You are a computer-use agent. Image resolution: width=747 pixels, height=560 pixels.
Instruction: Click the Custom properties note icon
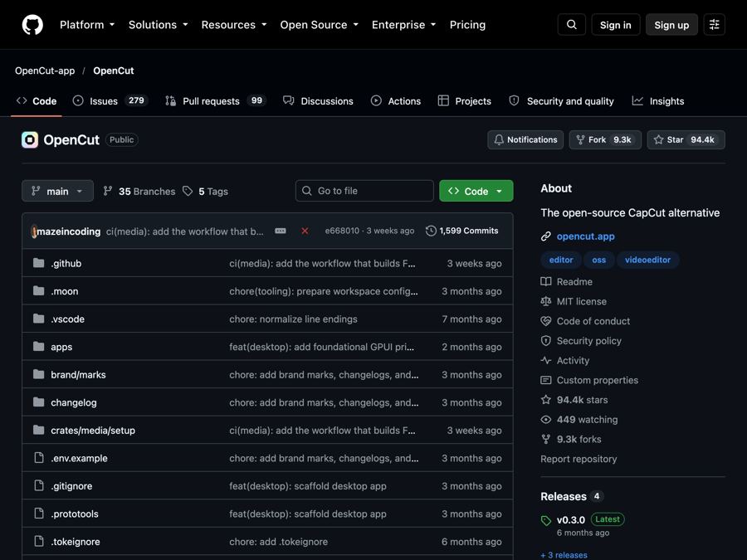[x=546, y=380]
